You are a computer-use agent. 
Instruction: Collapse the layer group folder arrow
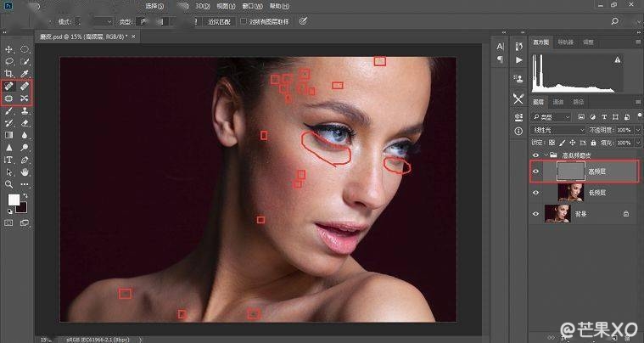coord(546,155)
